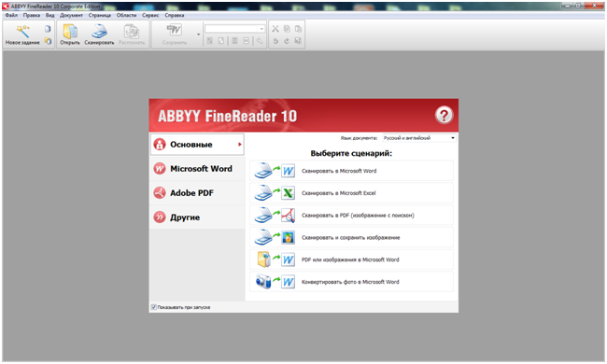Select PDF или изображения в Microsoft Word
607x364 pixels.
(351, 259)
